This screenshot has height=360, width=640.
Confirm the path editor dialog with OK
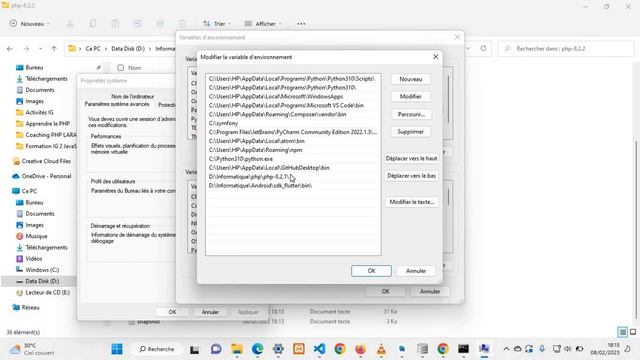[371, 271]
